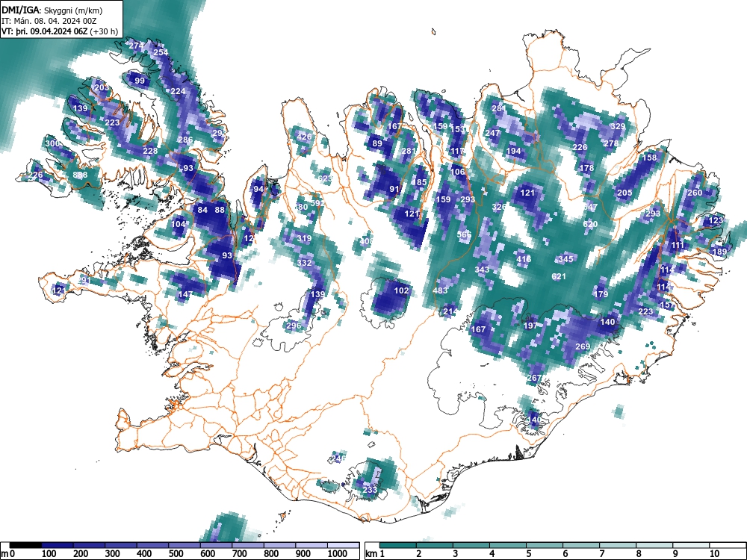Click the map value 278
747x560 pixels.
[x=611, y=143]
